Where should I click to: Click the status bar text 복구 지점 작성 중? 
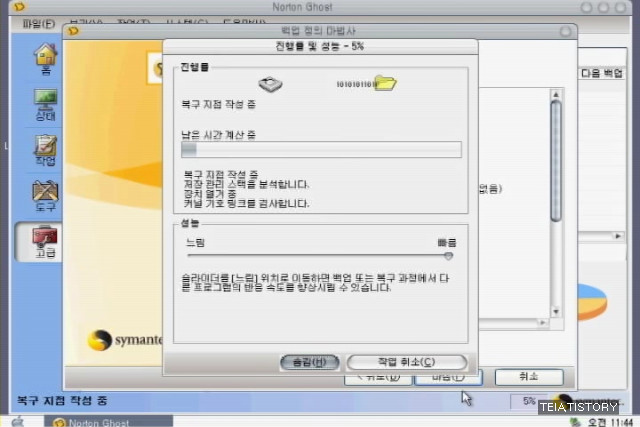point(62,400)
